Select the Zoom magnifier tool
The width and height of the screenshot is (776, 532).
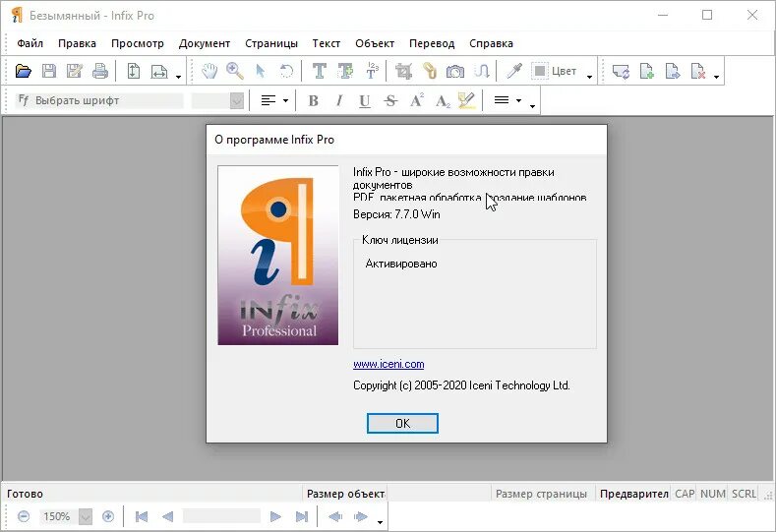pos(235,71)
